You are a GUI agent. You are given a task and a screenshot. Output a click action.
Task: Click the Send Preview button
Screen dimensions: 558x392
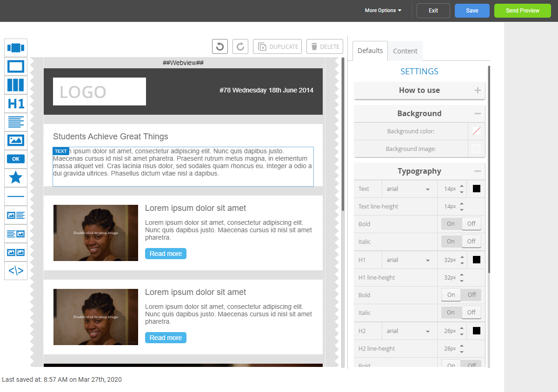523,11
